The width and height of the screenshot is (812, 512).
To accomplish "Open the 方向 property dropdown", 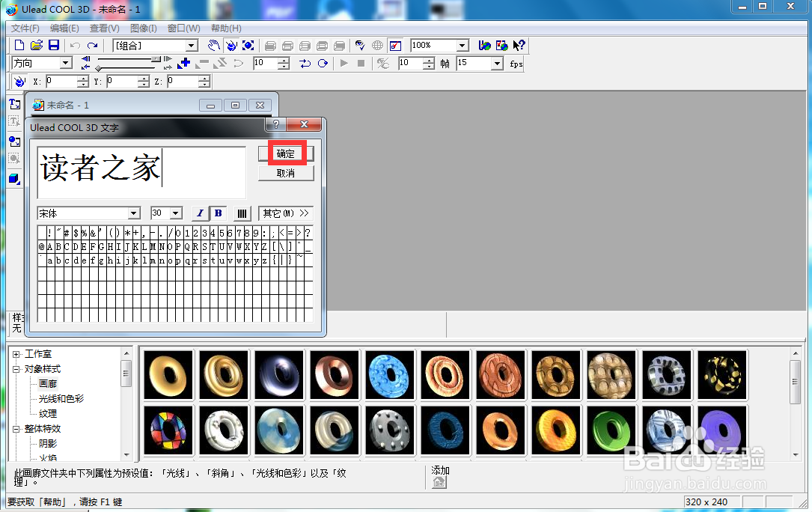I will (65, 63).
